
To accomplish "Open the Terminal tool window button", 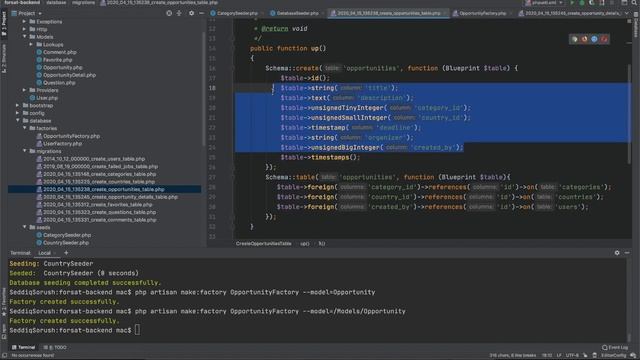I will (x=23, y=347).
